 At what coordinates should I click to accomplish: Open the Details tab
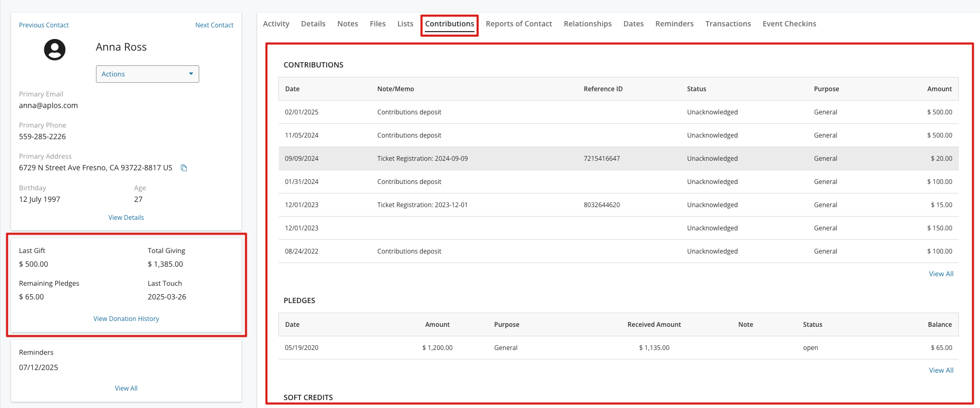coord(313,24)
